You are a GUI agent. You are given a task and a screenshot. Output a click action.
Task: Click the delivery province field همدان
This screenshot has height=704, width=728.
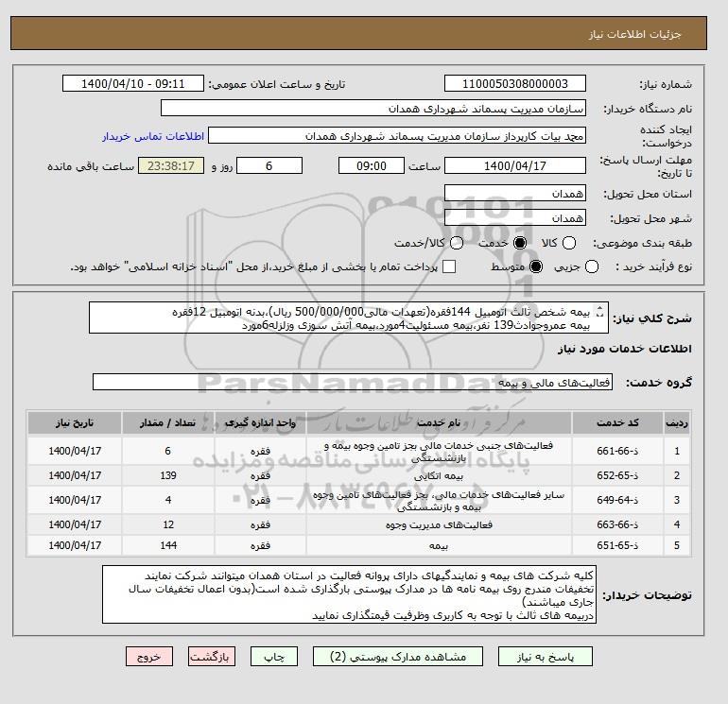tap(515, 193)
